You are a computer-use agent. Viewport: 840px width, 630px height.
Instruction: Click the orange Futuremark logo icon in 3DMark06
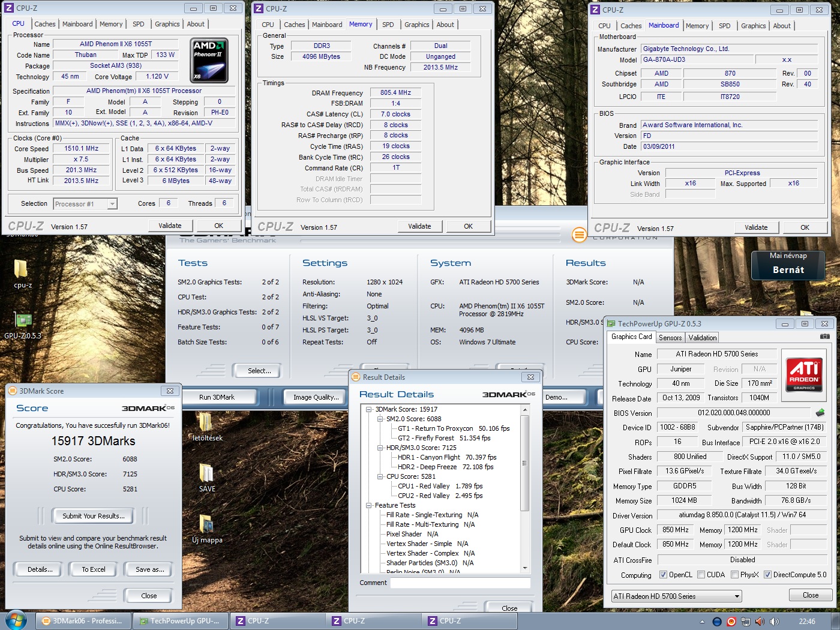(579, 235)
